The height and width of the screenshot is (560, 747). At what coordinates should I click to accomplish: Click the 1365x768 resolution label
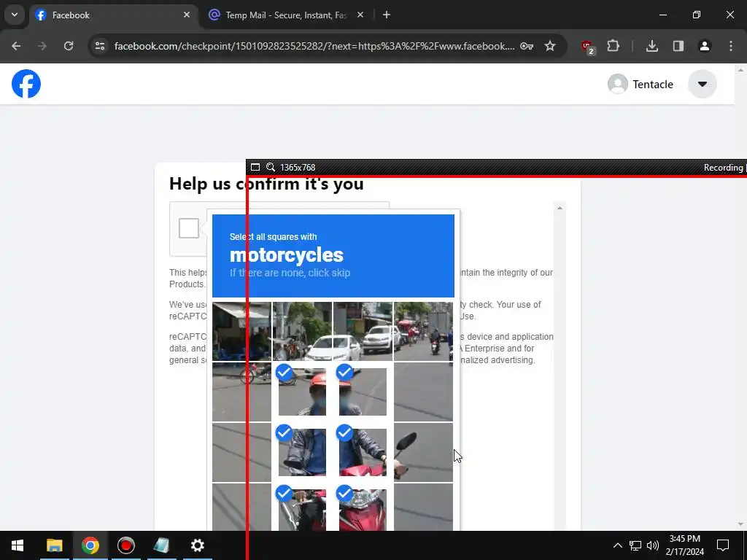point(298,168)
